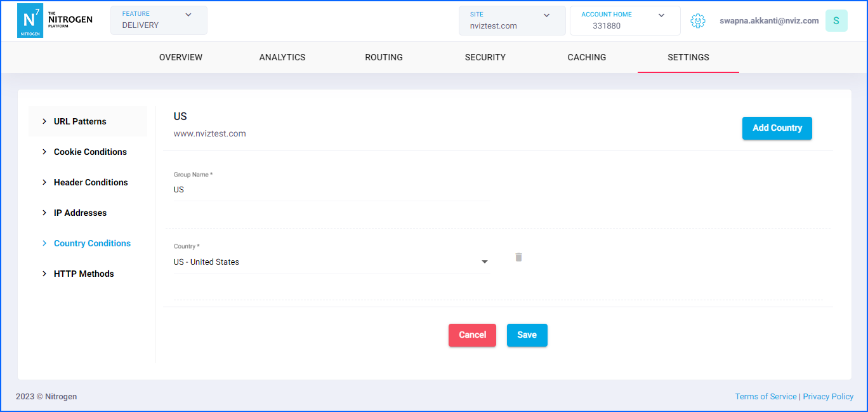Click the user avatar labeled S
The height and width of the screenshot is (412, 868).
(836, 21)
